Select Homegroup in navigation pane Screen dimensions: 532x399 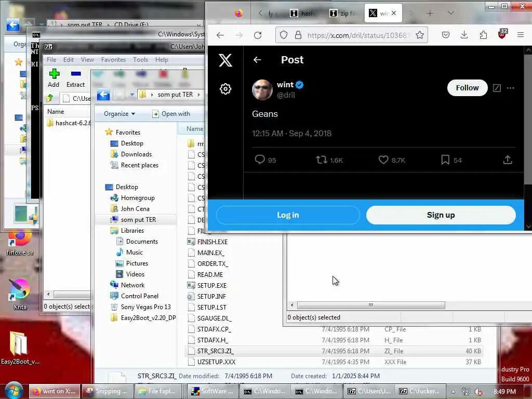coord(132,198)
